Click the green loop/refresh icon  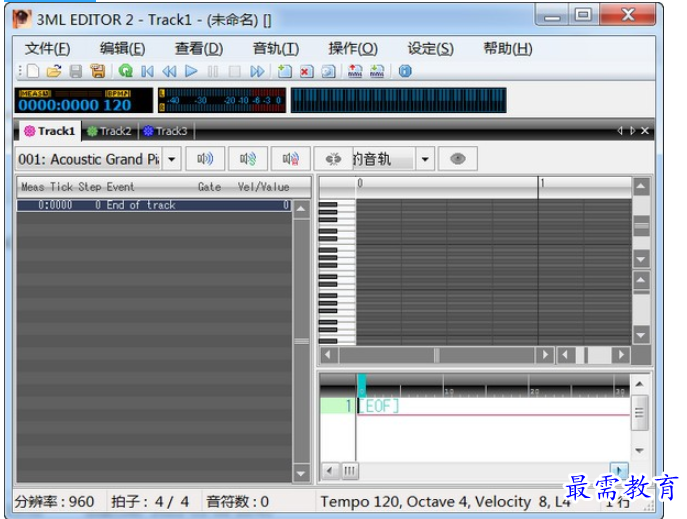point(126,71)
